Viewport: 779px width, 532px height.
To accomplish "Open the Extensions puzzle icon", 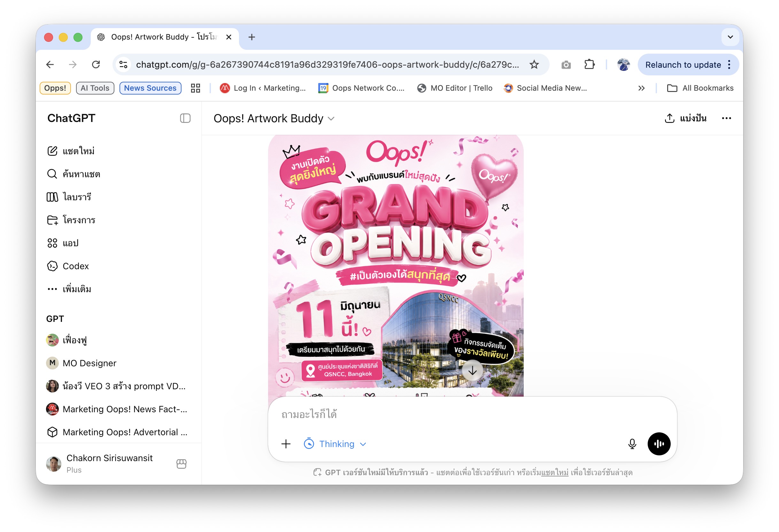I will tap(589, 65).
